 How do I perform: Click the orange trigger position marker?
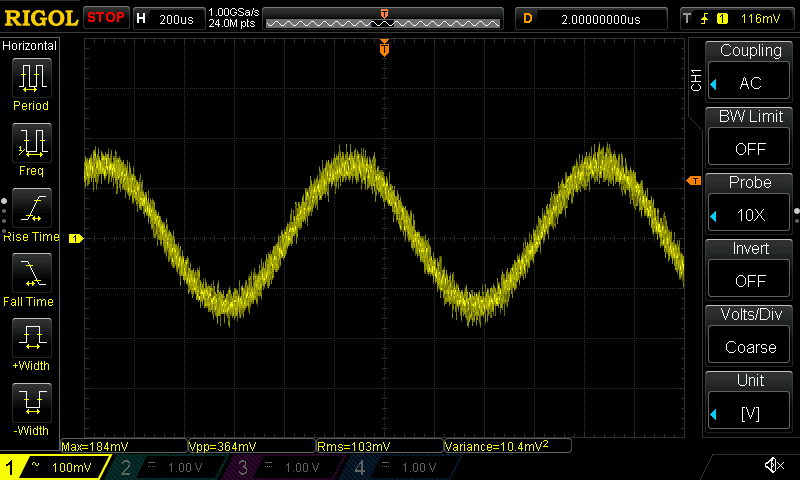pos(384,48)
